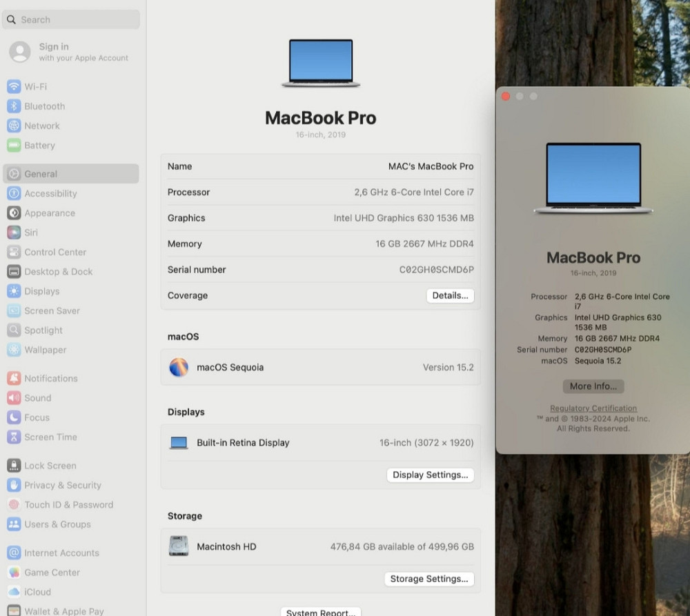The height and width of the screenshot is (616, 690).
Task: Click the Search field
Action: (70, 19)
